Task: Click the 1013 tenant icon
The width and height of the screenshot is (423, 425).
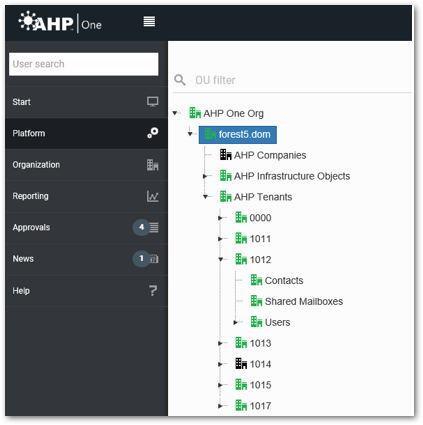Action: (x=241, y=343)
